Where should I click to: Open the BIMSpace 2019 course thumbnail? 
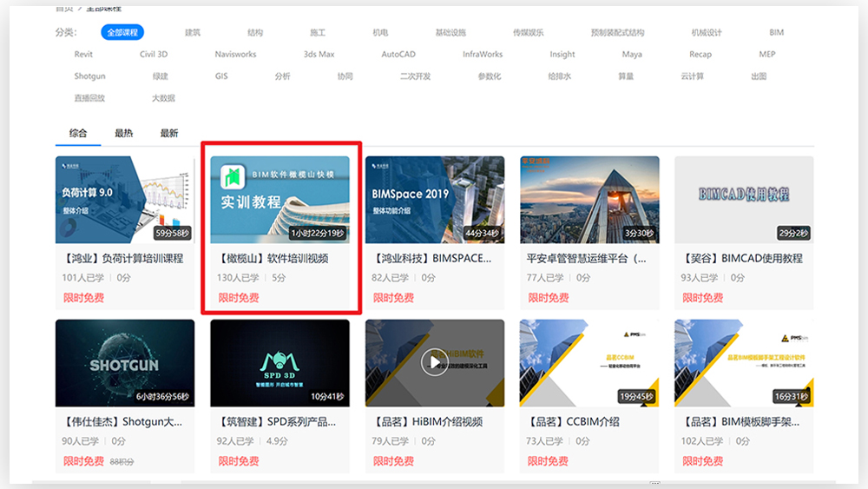(435, 200)
